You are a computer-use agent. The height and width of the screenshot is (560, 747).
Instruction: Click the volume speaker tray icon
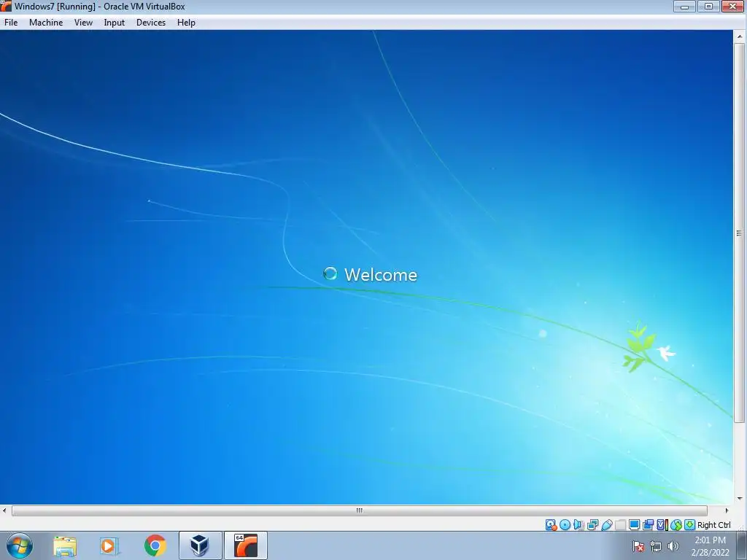click(x=673, y=546)
